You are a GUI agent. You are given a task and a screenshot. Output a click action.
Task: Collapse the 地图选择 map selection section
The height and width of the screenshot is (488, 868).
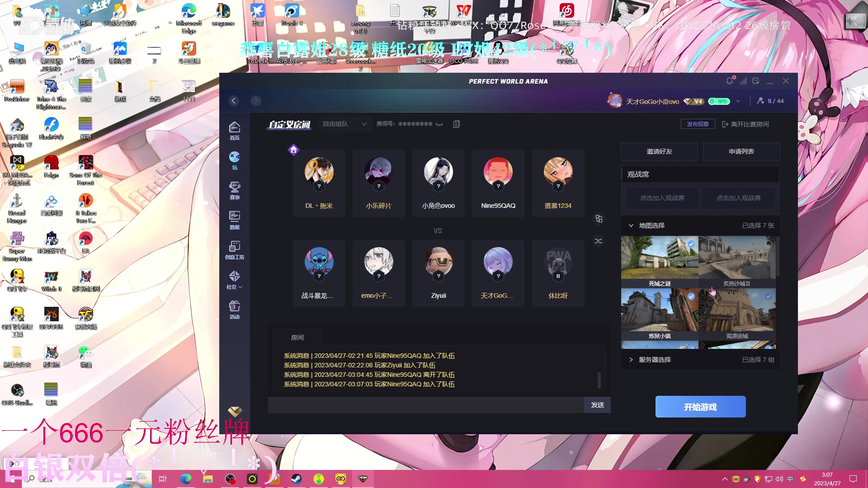(x=631, y=225)
